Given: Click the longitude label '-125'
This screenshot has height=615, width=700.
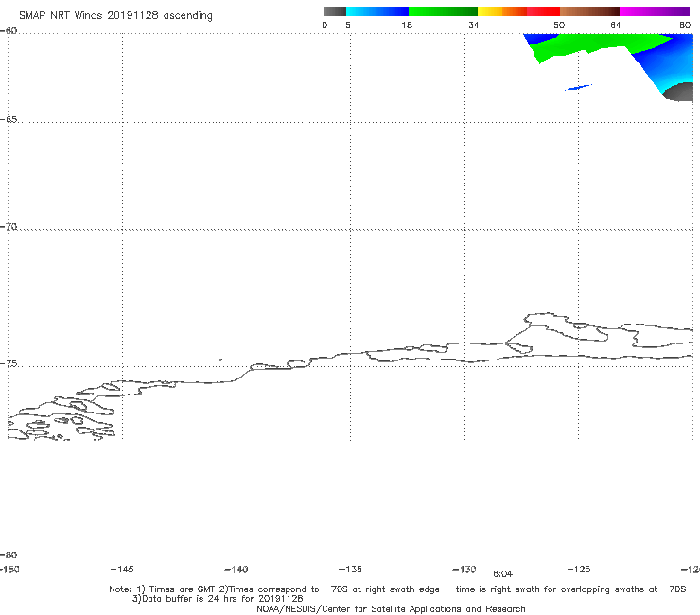Looking at the screenshot, I should coord(579,569).
